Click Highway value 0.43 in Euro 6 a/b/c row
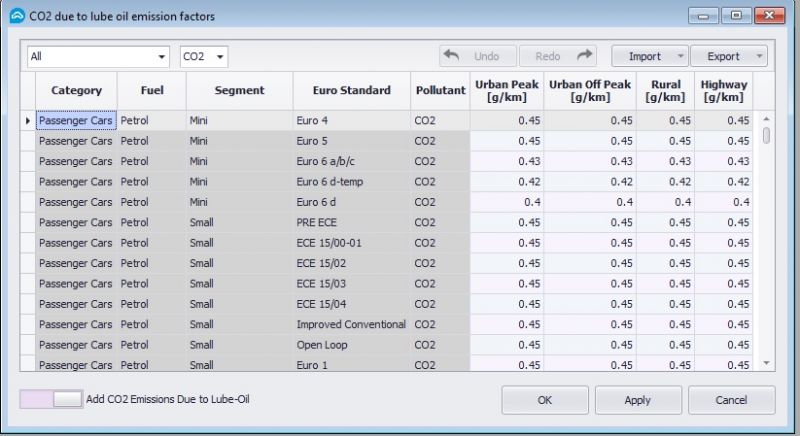Image resolution: width=800 pixels, height=436 pixels. tap(724, 162)
